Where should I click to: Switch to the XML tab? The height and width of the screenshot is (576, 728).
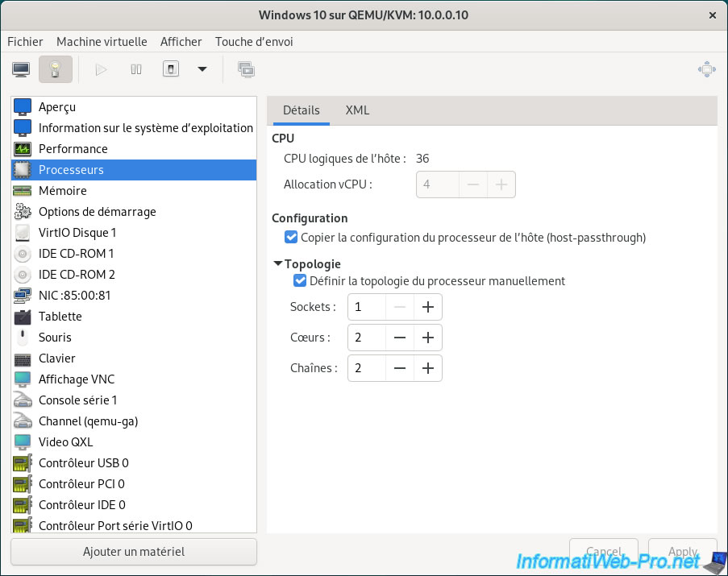coord(357,110)
